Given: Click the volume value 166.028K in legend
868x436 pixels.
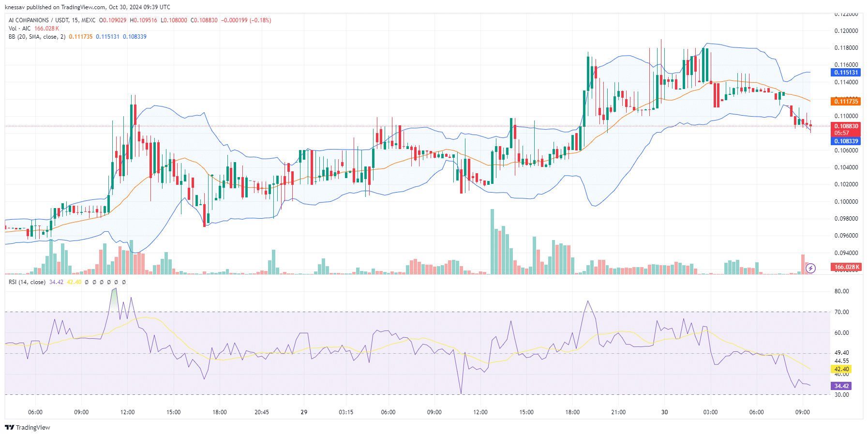Looking at the screenshot, I should coord(47,29).
